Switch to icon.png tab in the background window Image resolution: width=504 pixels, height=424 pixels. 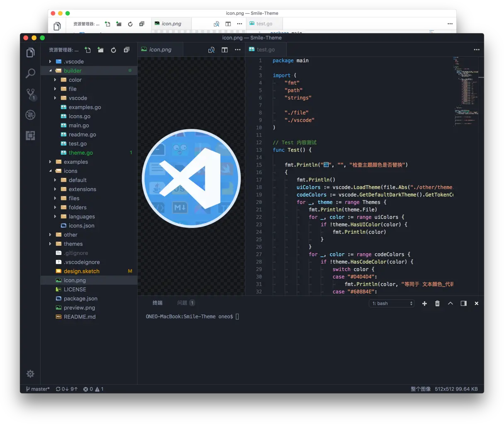click(171, 24)
